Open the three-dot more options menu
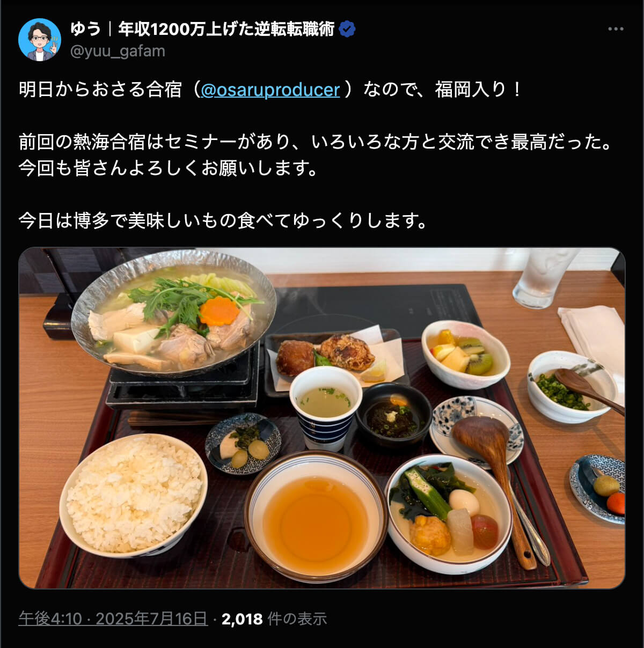 tap(616, 29)
